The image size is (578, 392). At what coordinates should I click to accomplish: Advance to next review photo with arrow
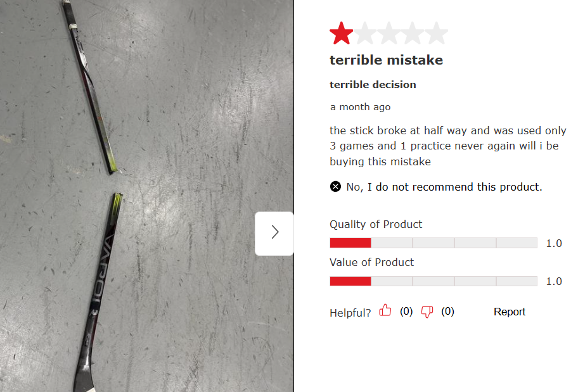[274, 232]
